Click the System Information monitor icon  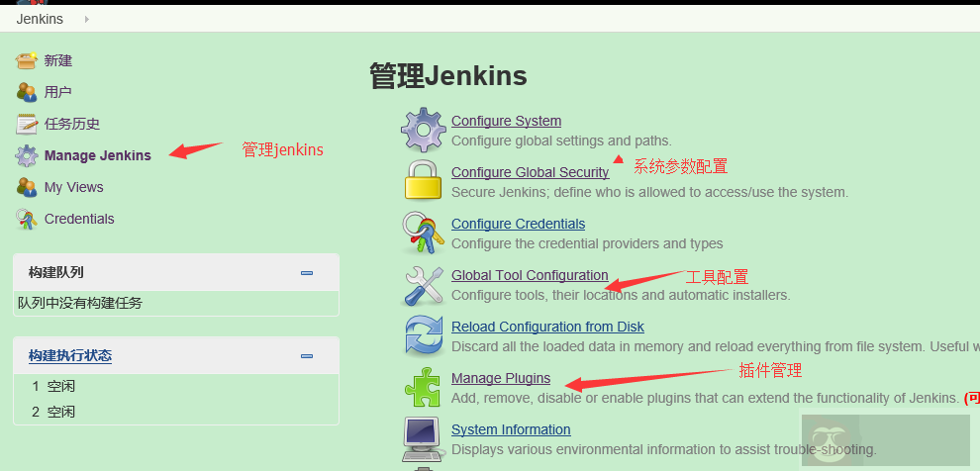423,439
